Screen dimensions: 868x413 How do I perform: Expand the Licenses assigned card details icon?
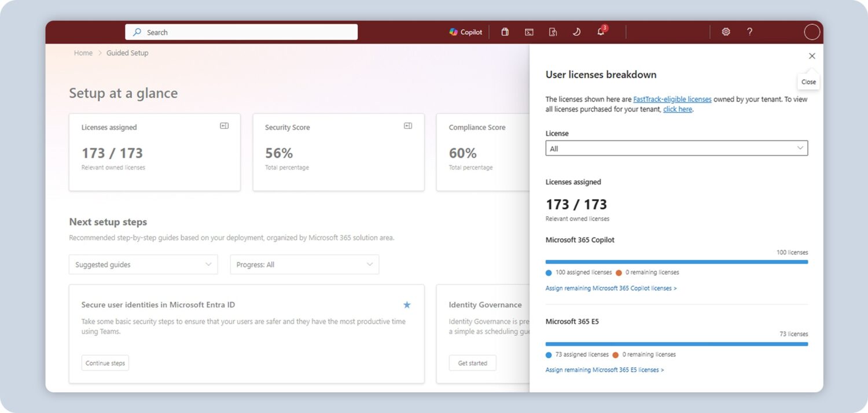[225, 126]
